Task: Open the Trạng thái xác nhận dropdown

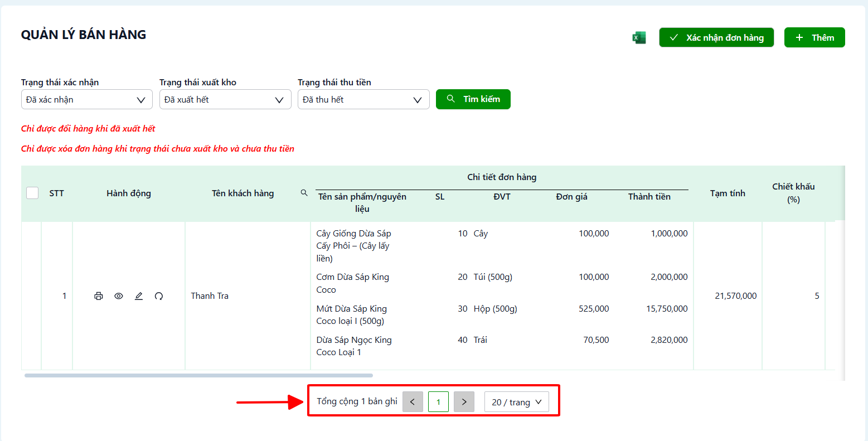Action: (86, 99)
